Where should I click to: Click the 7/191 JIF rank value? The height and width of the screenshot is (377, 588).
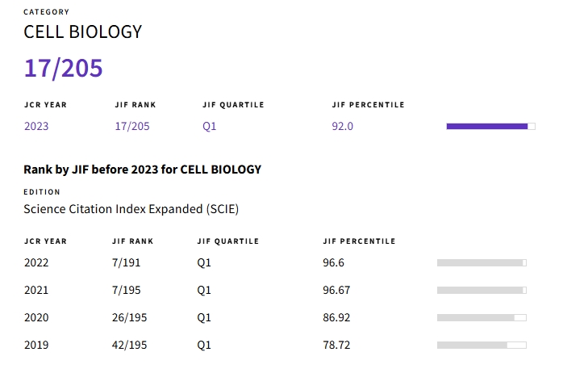[x=127, y=262]
